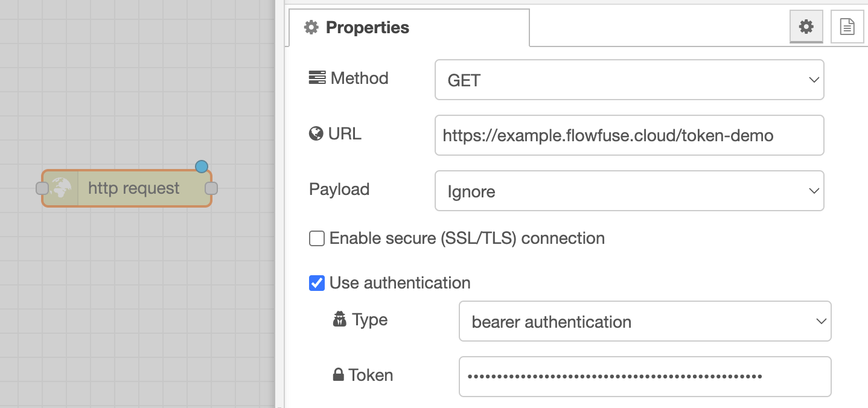Click the lock icon beside Token label
The image size is (868, 408).
[339, 375]
